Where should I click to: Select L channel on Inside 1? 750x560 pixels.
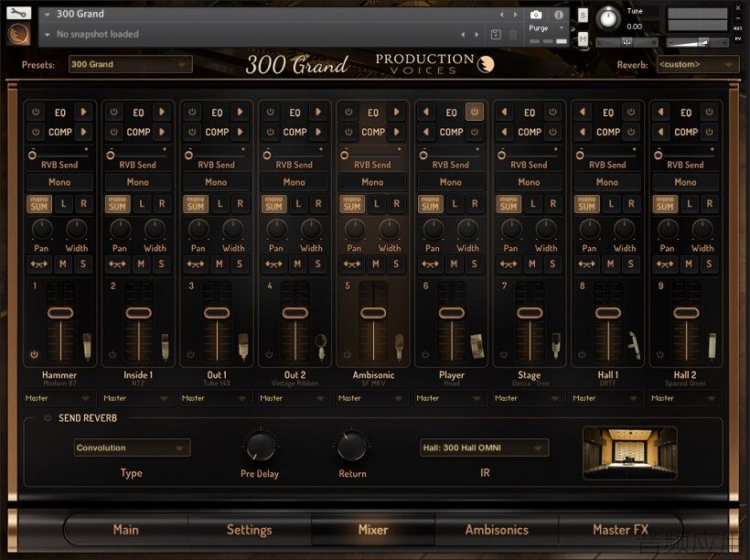tap(142, 204)
